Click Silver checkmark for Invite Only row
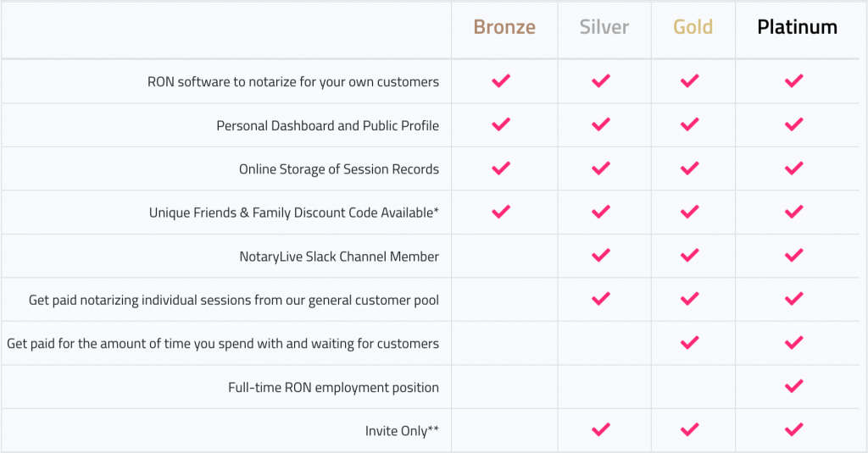 click(601, 430)
